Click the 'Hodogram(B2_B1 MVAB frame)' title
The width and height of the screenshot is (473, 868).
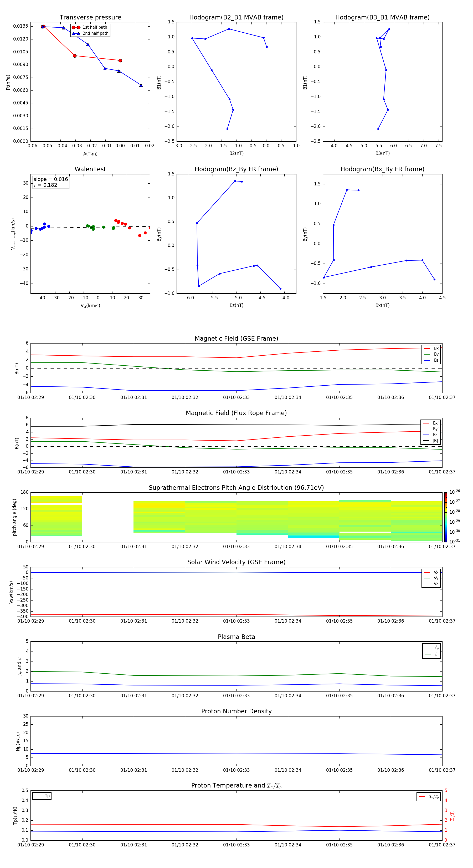point(236,18)
